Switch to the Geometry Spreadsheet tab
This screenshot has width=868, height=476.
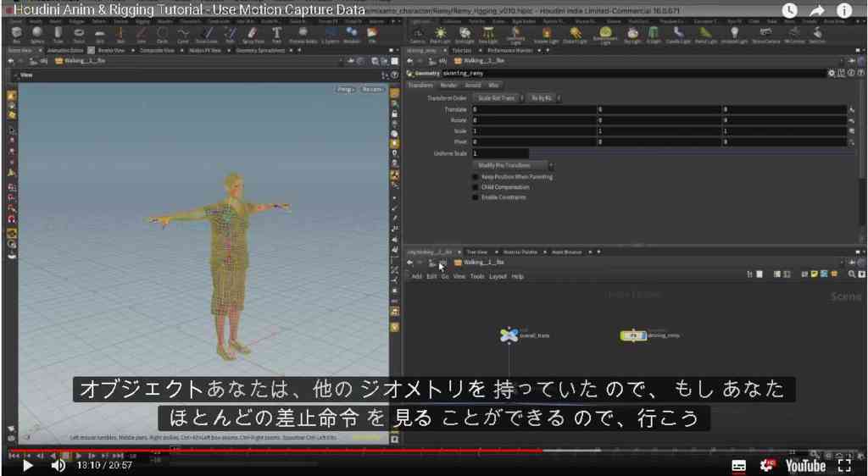pyautogui.click(x=260, y=50)
